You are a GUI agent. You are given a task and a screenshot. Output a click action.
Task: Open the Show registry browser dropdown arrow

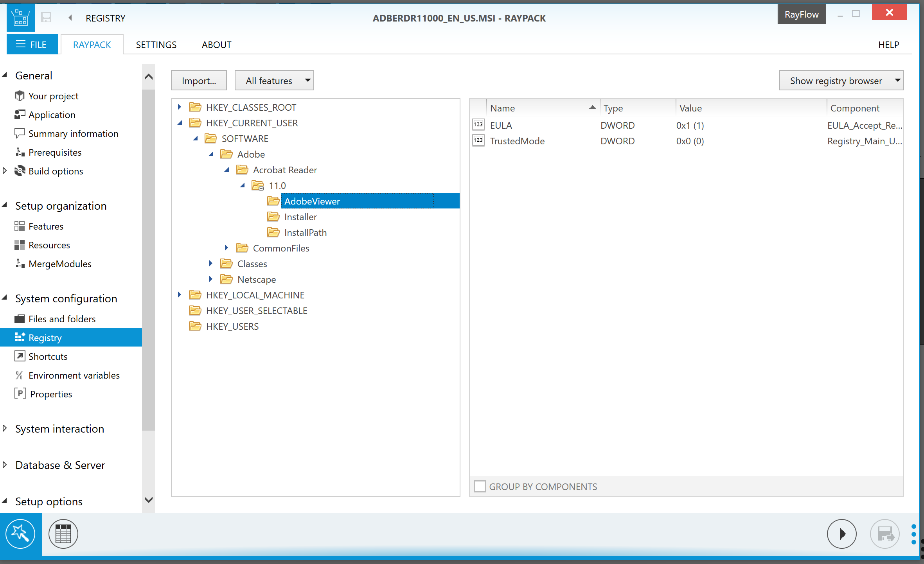tap(897, 80)
